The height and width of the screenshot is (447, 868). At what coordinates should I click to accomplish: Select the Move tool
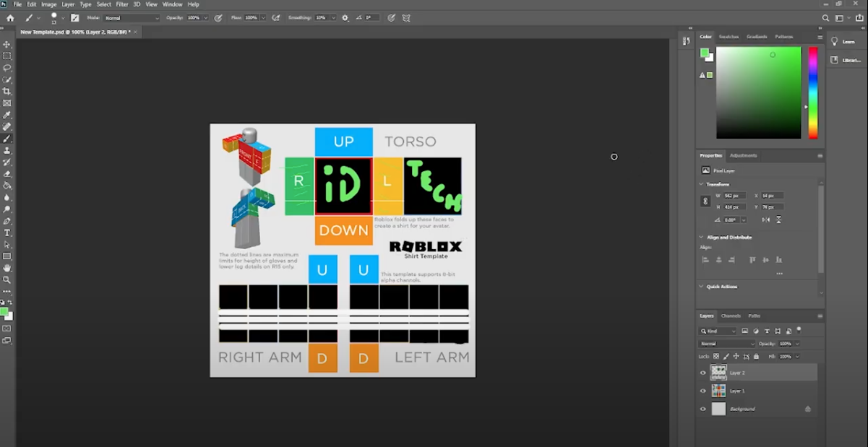pyautogui.click(x=7, y=44)
